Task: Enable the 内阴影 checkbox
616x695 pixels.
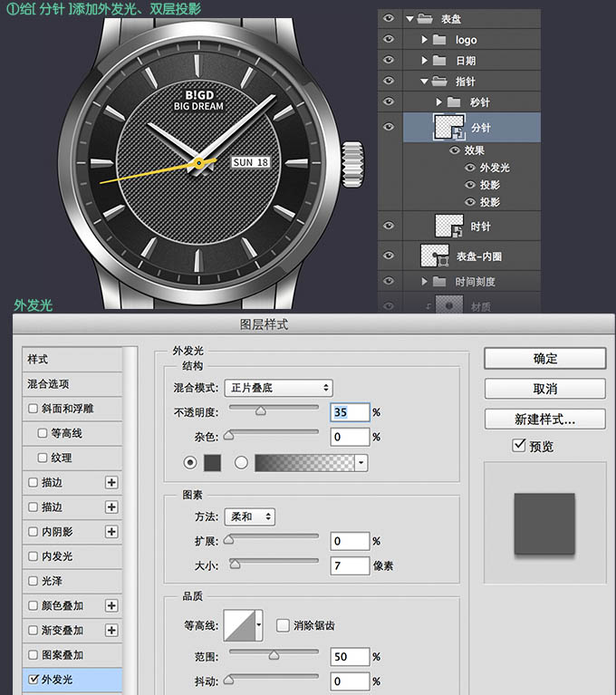Action: coord(33,532)
